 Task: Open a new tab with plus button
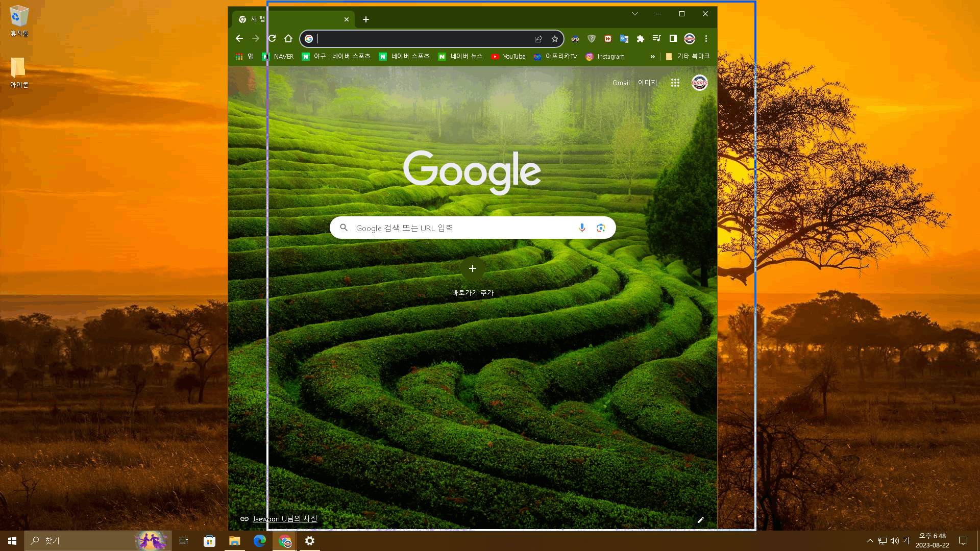click(x=366, y=19)
